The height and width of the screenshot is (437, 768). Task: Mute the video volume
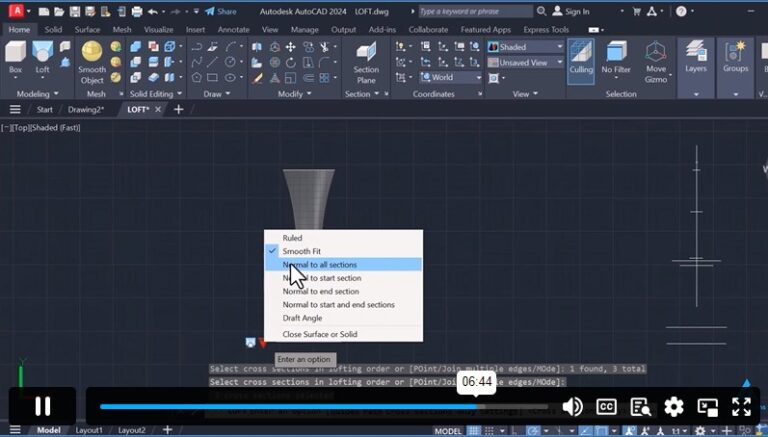coord(572,407)
